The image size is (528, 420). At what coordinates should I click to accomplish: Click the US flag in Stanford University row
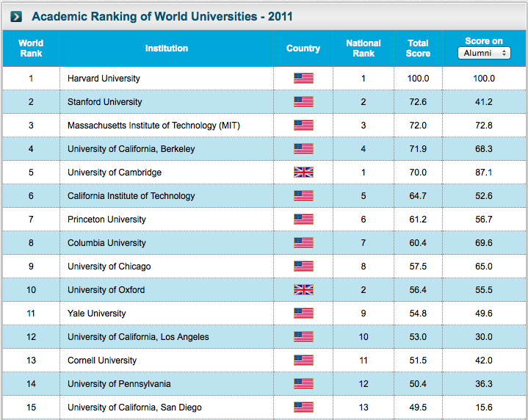[303, 102]
